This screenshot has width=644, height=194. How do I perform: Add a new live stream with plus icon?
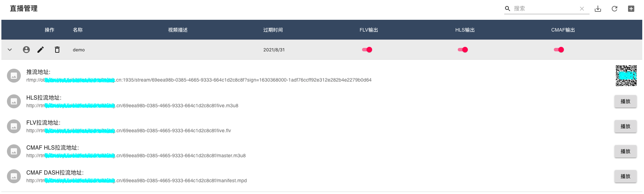click(631, 9)
